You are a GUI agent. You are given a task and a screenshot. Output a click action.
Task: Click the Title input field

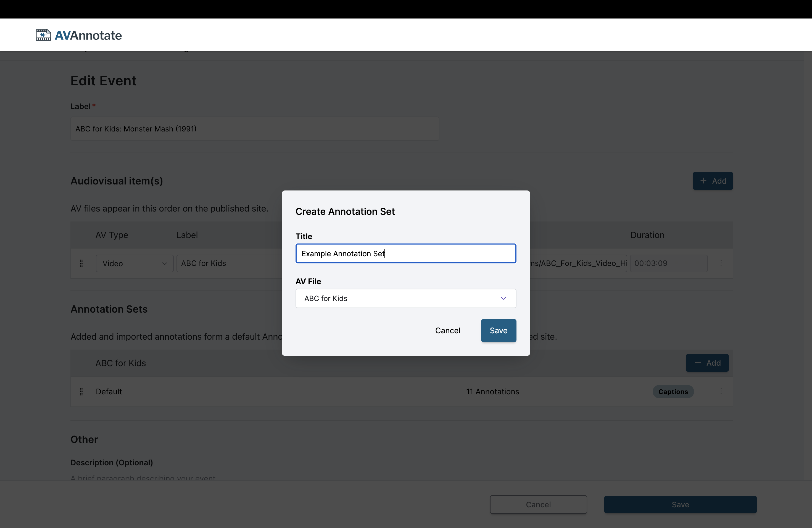pyautogui.click(x=405, y=254)
